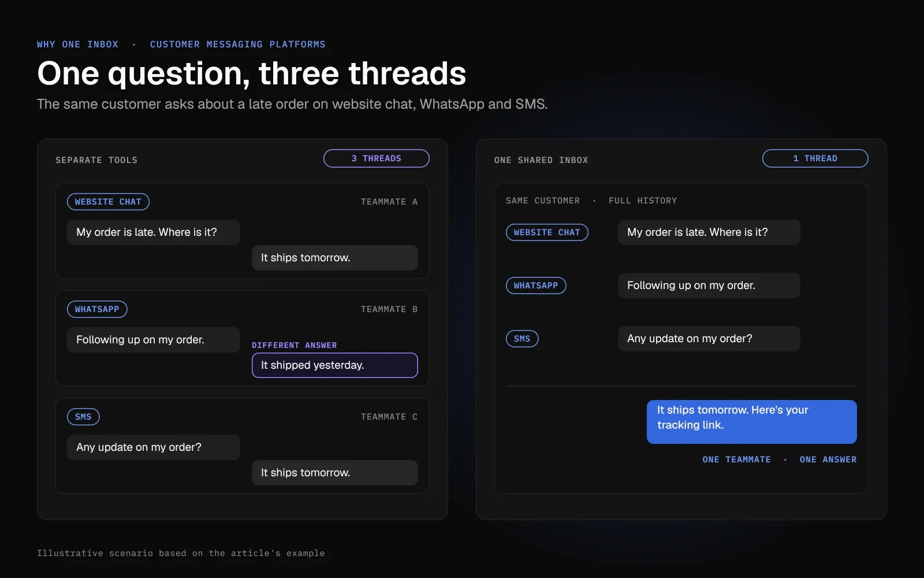Click the "TEAMMATE C" label

click(389, 417)
